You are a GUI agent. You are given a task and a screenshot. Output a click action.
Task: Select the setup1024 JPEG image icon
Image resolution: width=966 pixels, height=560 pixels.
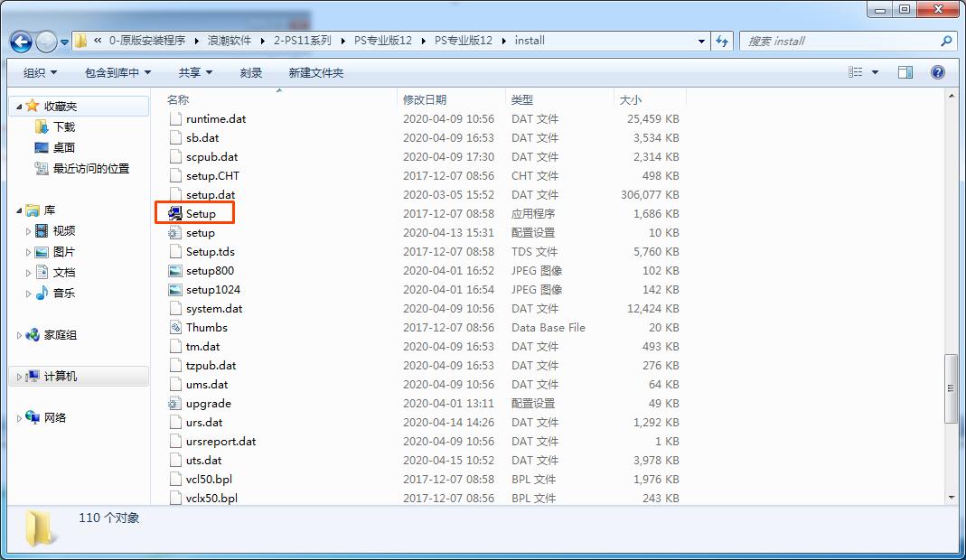point(175,290)
